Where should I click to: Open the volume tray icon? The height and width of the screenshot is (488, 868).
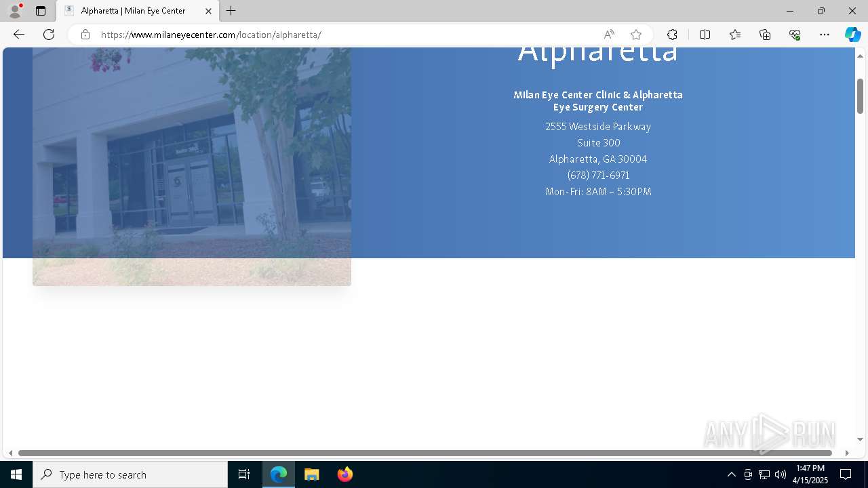(781, 474)
